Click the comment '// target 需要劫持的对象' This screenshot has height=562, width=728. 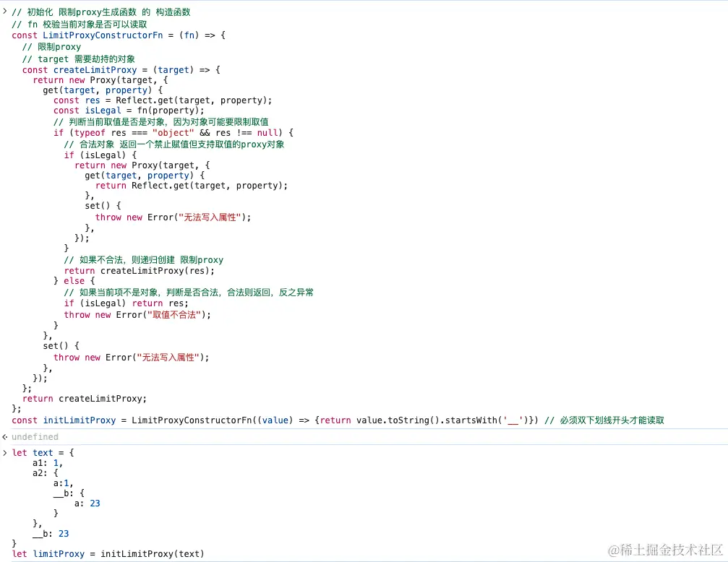pos(79,59)
